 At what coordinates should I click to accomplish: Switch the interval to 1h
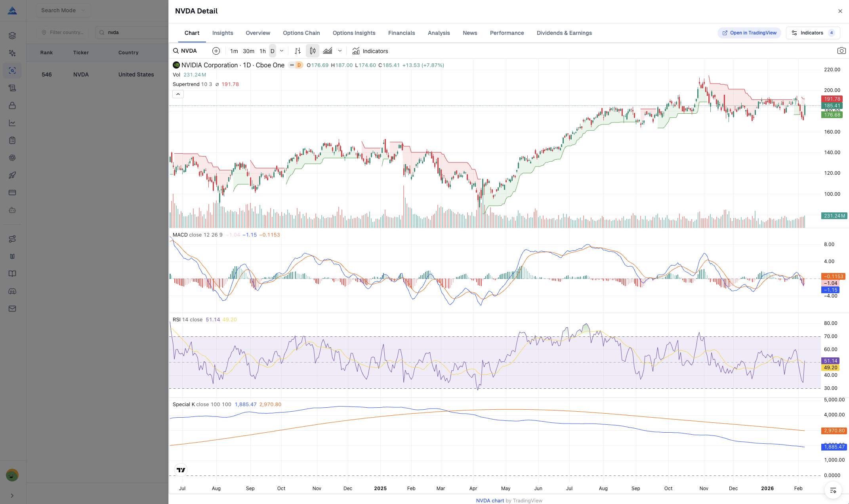pos(263,51)
